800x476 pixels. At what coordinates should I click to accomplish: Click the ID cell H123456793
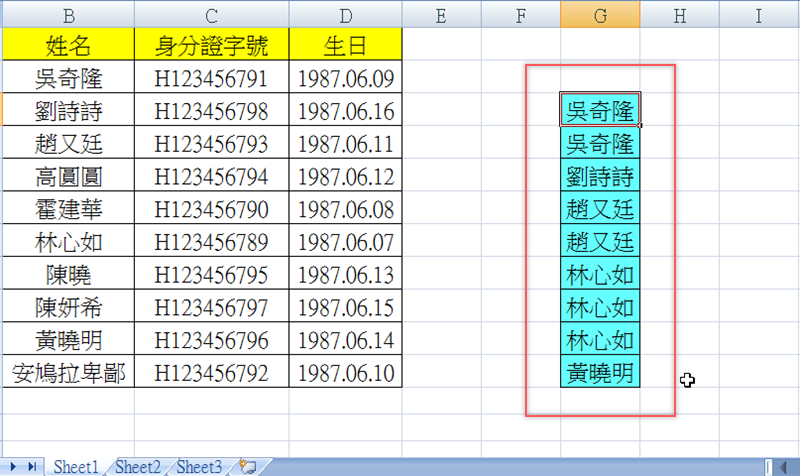pyautogui.click(x=212, y=143)
